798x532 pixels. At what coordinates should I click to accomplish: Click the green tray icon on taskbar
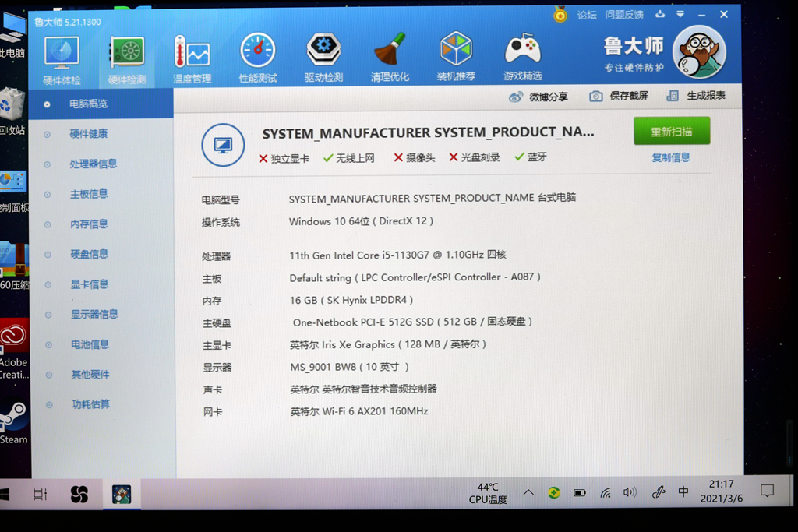click(554, 492)
